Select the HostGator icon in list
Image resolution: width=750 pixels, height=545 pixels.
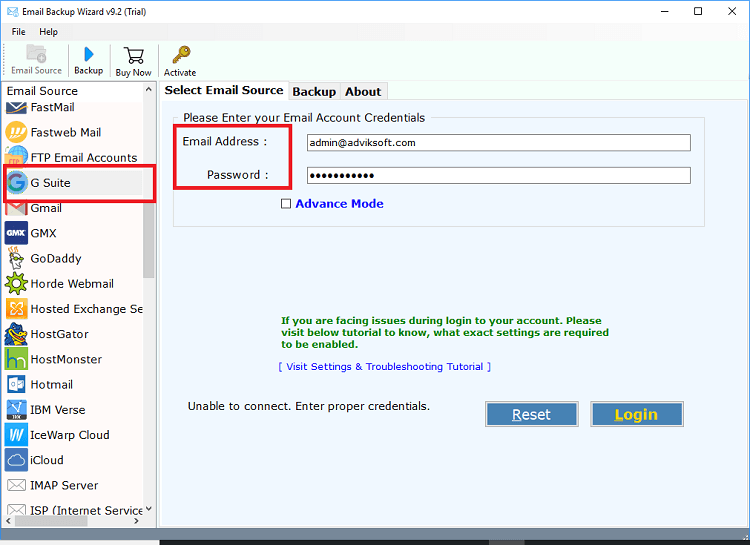coord(16,334)
